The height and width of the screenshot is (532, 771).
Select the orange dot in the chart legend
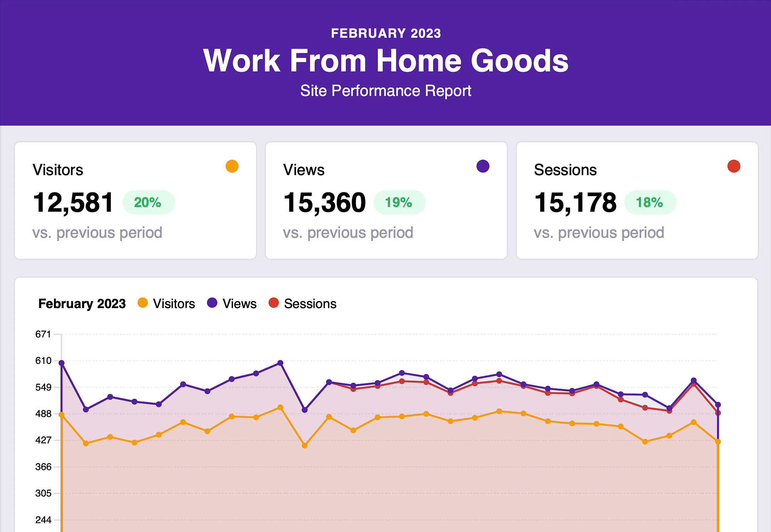(143, 303)
